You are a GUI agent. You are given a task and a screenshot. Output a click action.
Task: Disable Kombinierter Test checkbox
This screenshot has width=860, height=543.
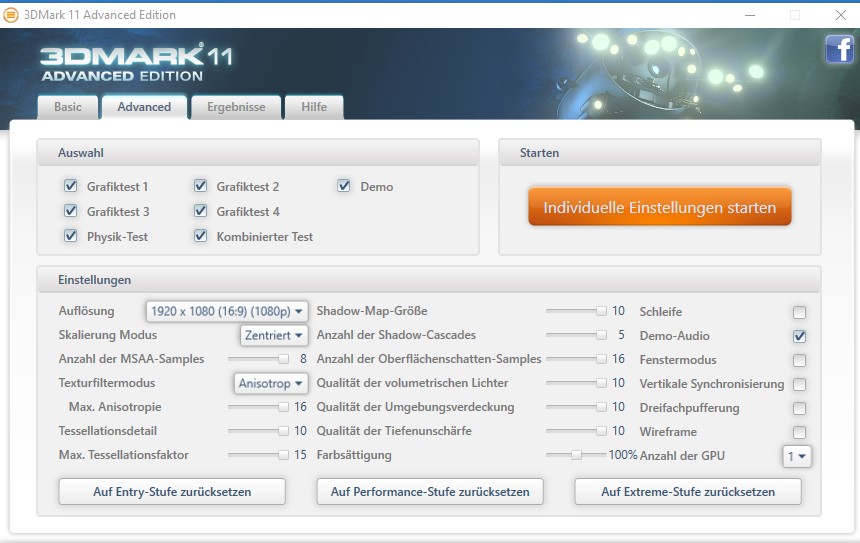click(x=201, y=236)
